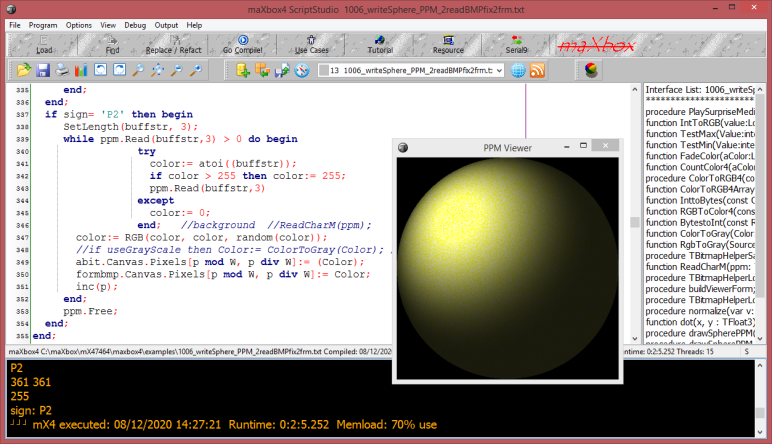The width and height of the screenshot is (772, 444).
Task: Select function ReadCharM in Interface List
Action: [x=700, y=267]
